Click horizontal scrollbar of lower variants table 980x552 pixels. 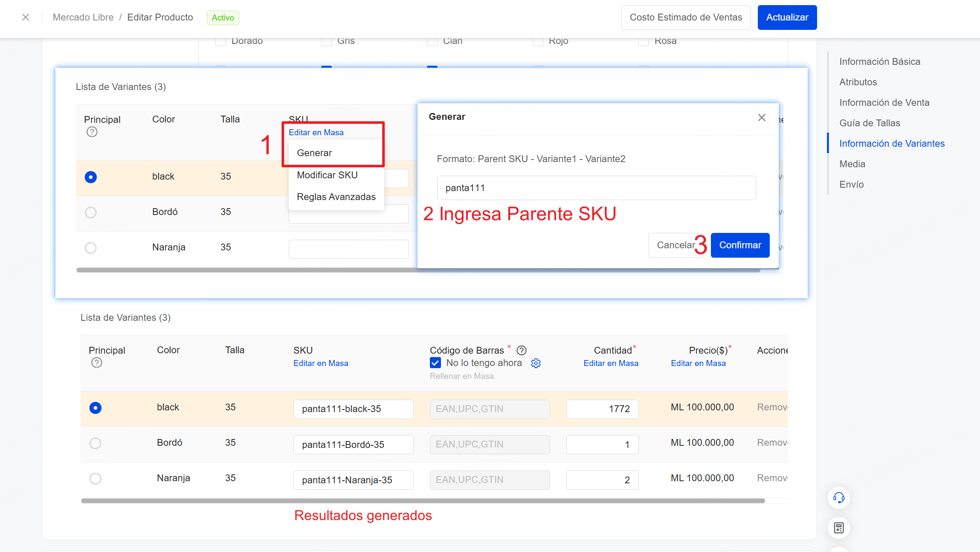tap(423, 501)
